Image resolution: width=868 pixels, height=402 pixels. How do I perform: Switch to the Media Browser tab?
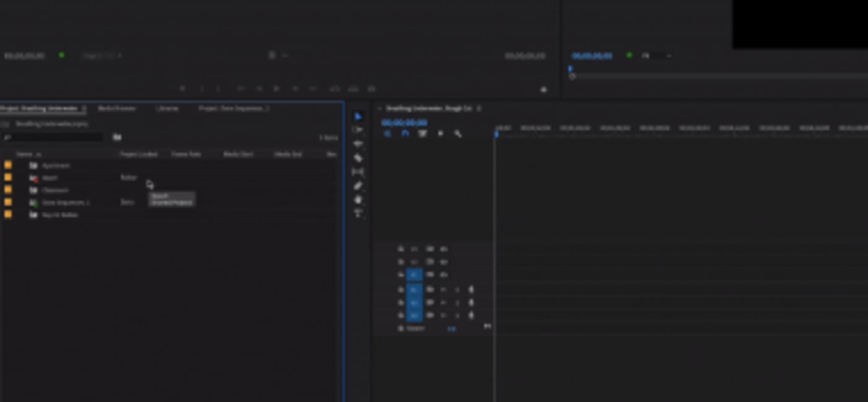pyautogui.click(x=117, y=109)
